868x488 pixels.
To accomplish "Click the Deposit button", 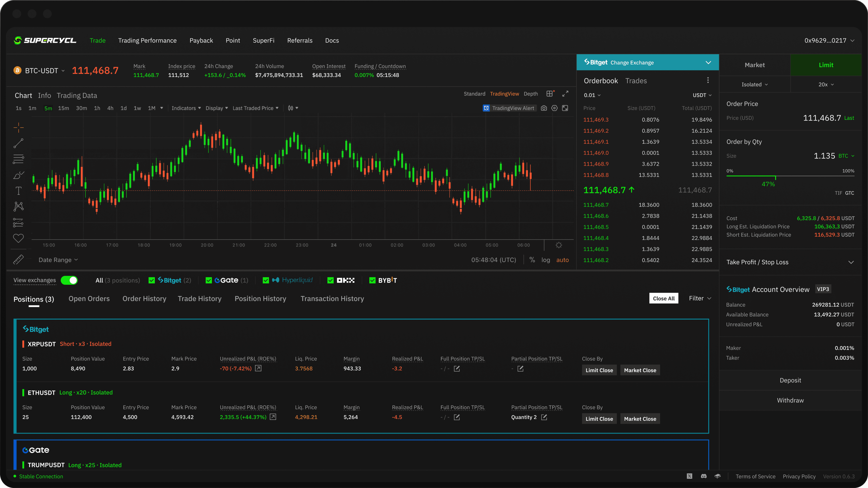I will (x=790, y=380).
